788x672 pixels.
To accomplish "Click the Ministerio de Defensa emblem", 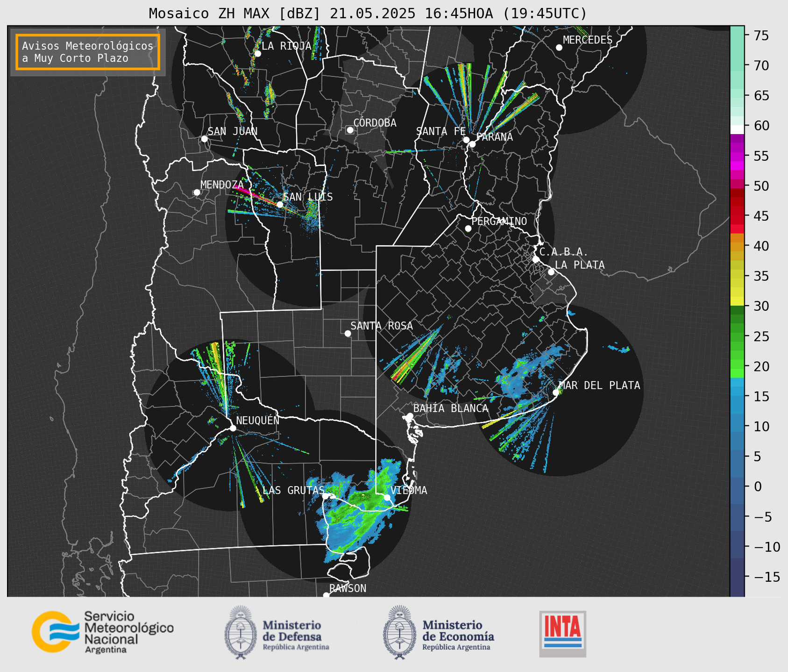I will (241, 632).
